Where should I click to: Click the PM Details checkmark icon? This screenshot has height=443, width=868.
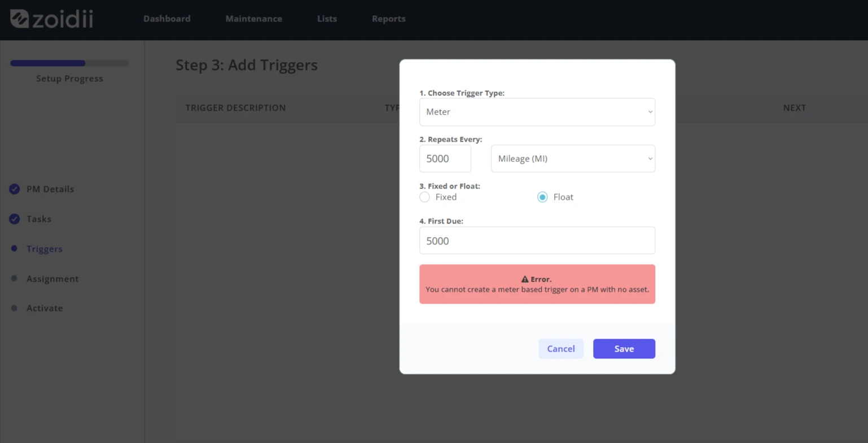click(x=15, y=189)
